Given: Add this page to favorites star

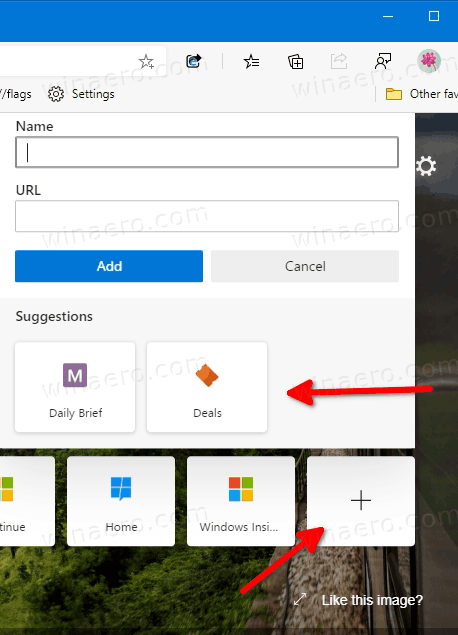Looking at the screenshot, I should (x=146, y=62).
